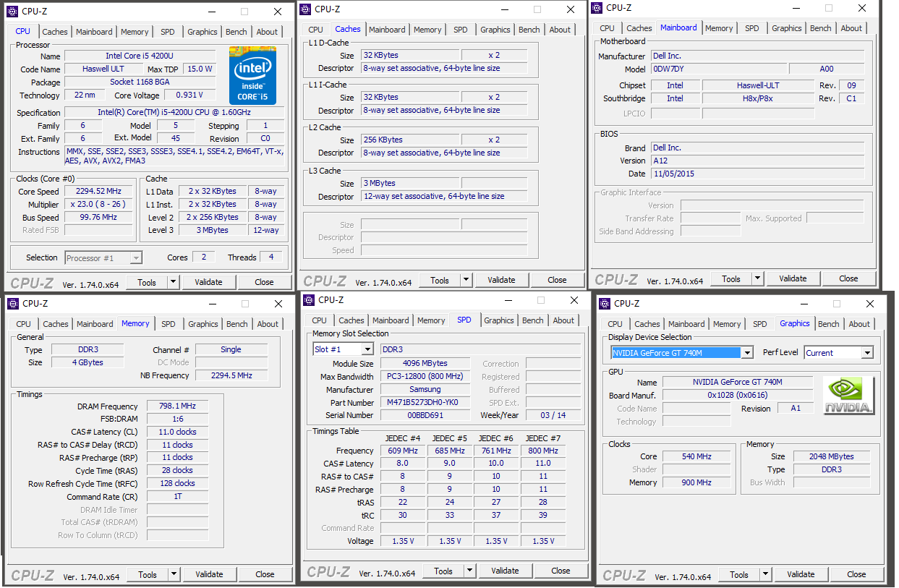Viewport: 899px width, 588px height.
Task: Click the Max TDP value "15.0 W"
Action: (199, 69)
